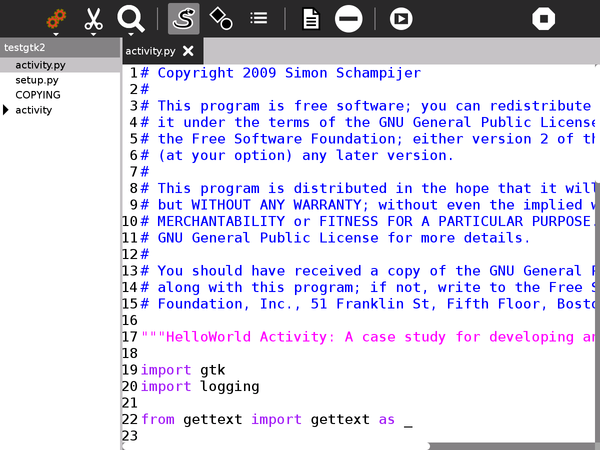Select COPYING in the file tree
This screenshot has height=450, width=600.
(x=37, y=95)
